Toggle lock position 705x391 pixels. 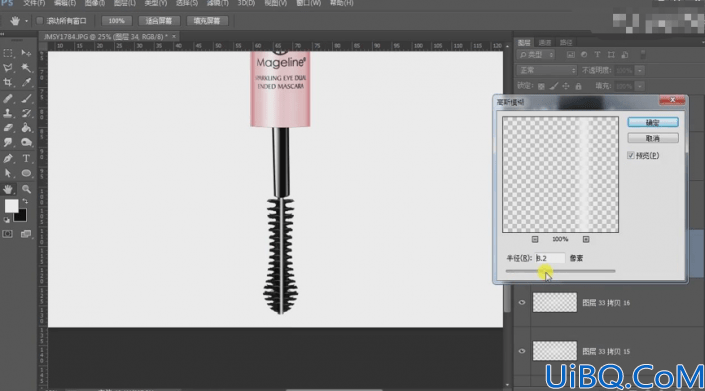(x=566, y=86)
